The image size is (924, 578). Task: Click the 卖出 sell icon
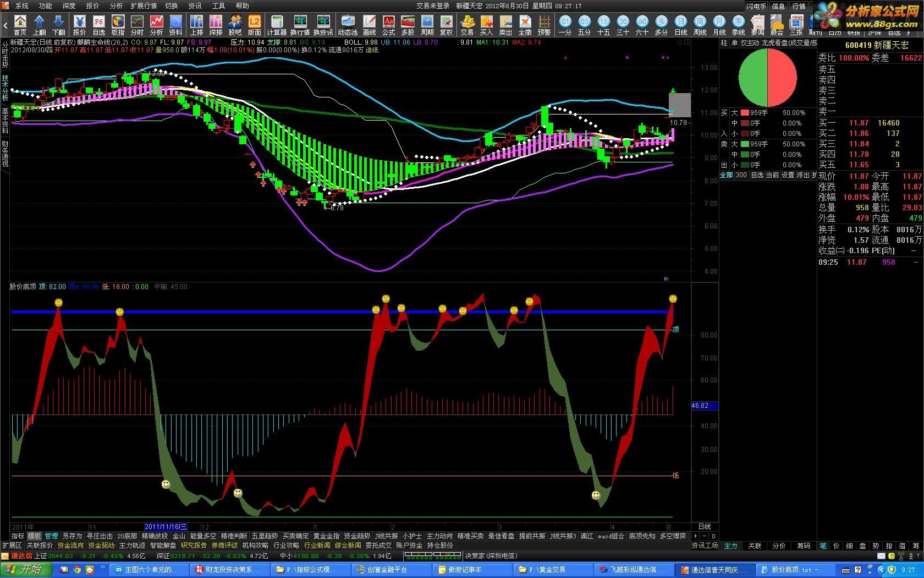pos(506,25)
